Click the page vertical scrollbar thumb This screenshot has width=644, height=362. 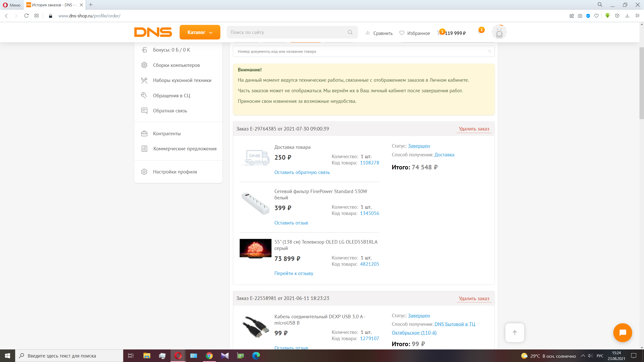[x=641, y=83]
